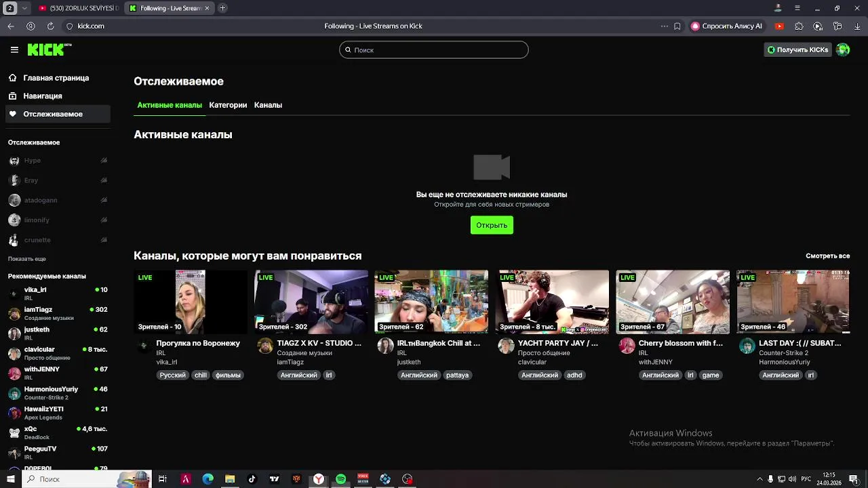Open Spotify from the taskbar
Viewport: 868px width, 488px height.
click(x=340, y=479)
